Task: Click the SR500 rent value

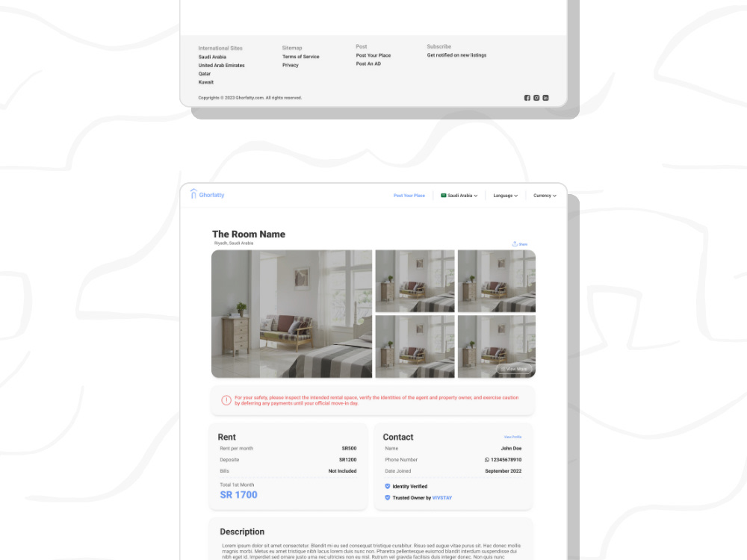Action: pos(349,448)
